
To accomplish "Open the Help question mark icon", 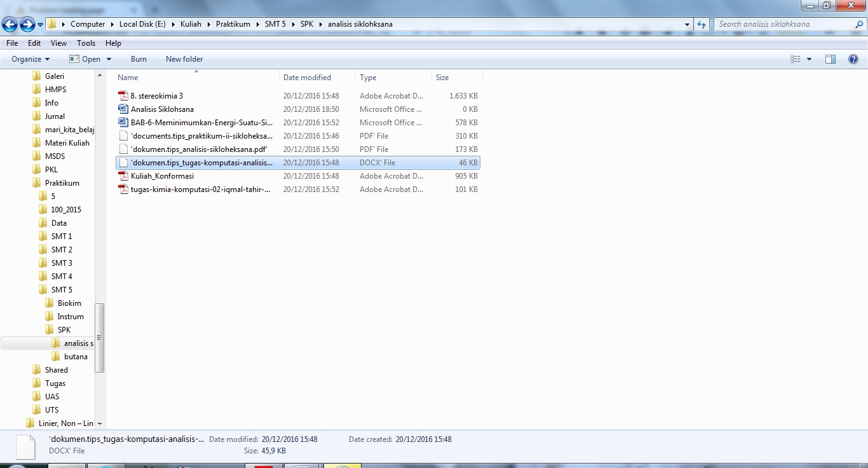I will coord(853,59).
